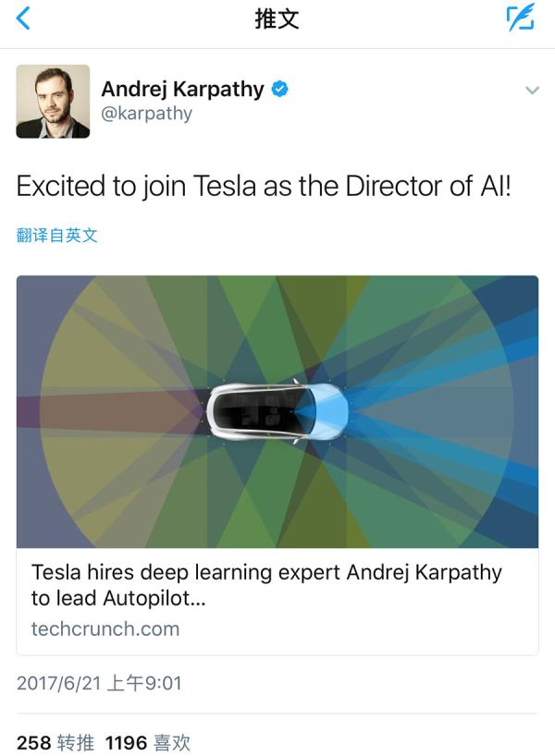Click the techcrunch.com source link
Screen dimensions: 555x756
[x=105, y=628]
